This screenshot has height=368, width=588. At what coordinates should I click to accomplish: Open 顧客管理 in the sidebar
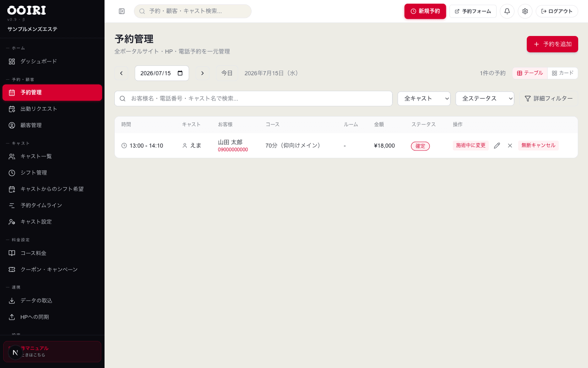coord(52,125)
